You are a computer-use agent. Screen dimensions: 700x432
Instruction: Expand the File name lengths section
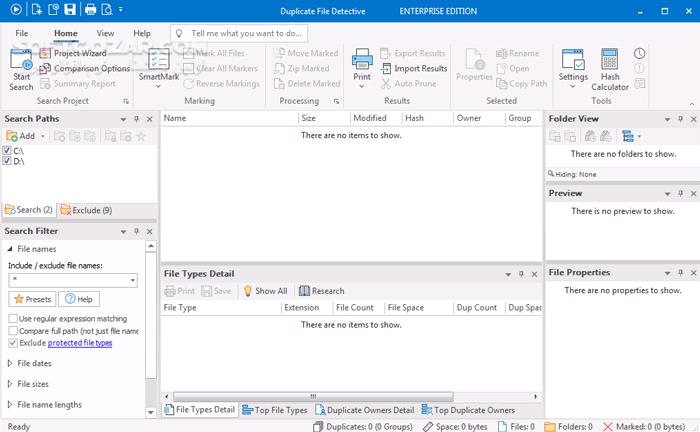pos(10,405)
